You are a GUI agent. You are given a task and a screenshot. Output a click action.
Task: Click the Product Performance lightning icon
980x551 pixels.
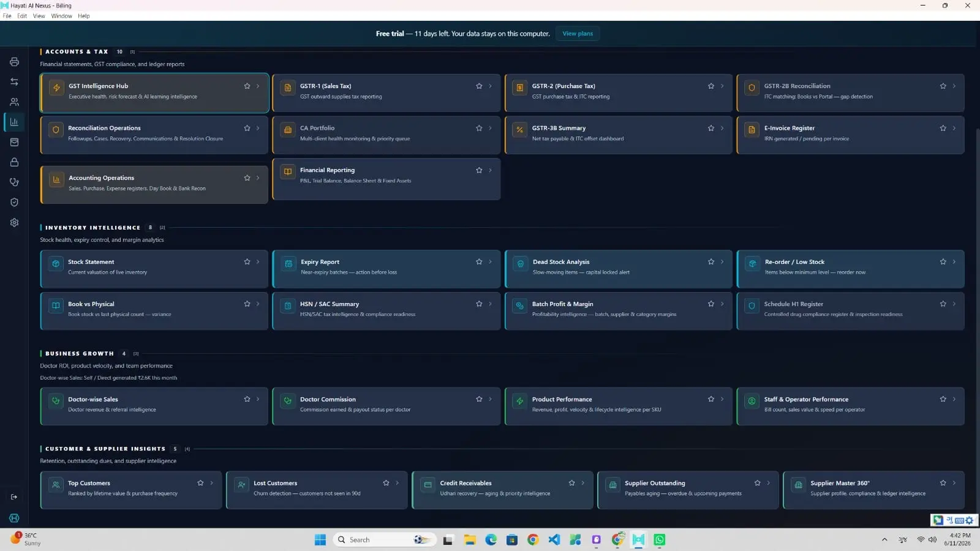click(x=519, y=401)
